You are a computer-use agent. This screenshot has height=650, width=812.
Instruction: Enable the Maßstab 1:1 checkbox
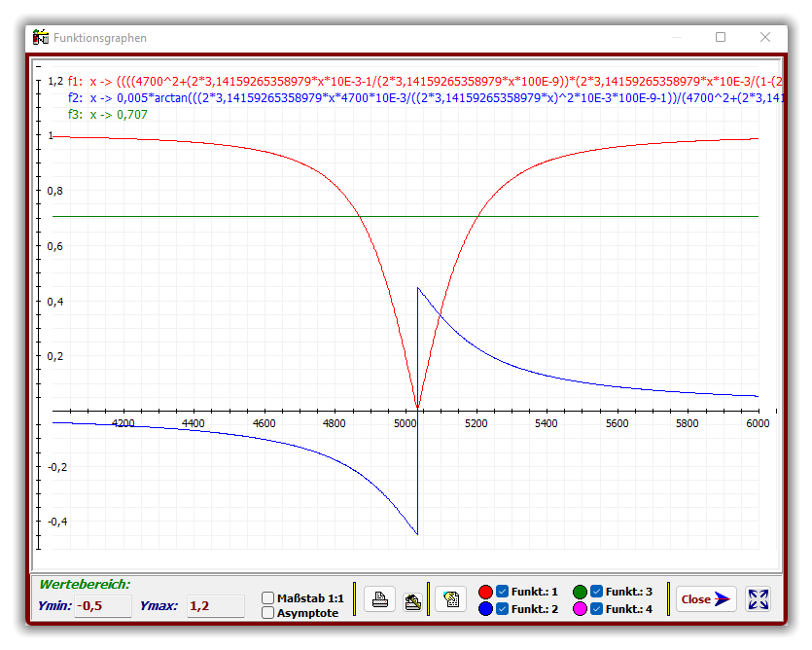[x=268, y=597]
